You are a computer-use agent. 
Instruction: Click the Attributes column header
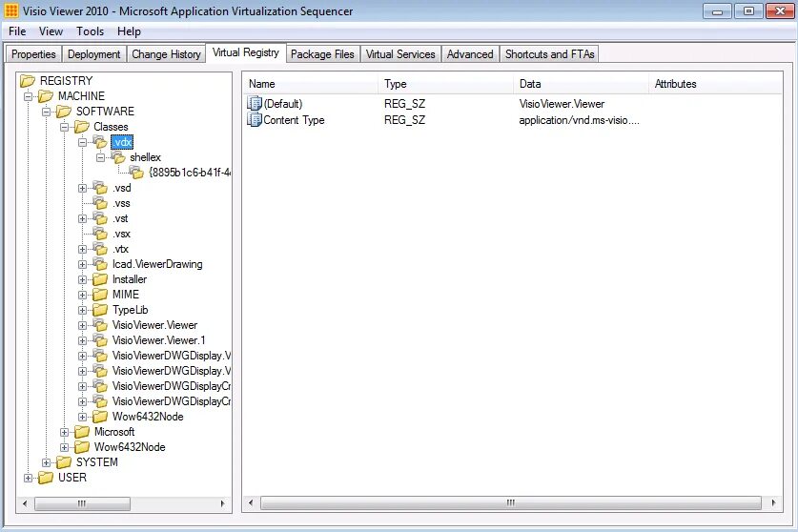(x=715, y=84)
